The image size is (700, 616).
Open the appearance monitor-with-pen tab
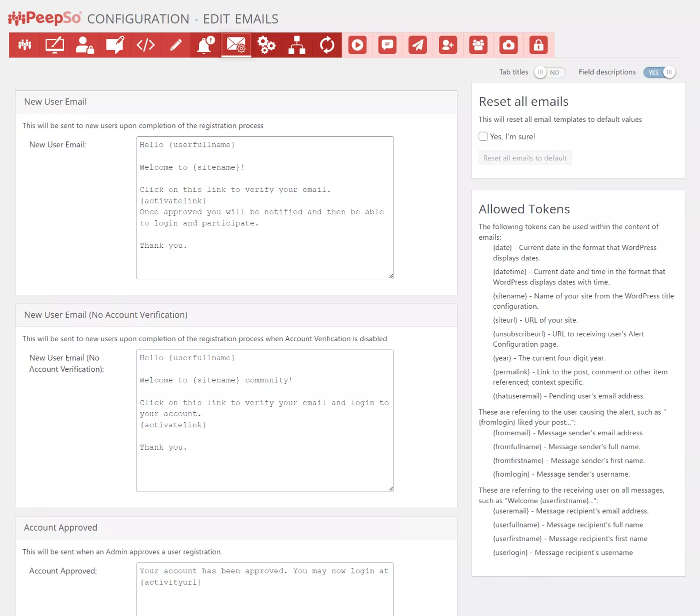click(55, 45)
